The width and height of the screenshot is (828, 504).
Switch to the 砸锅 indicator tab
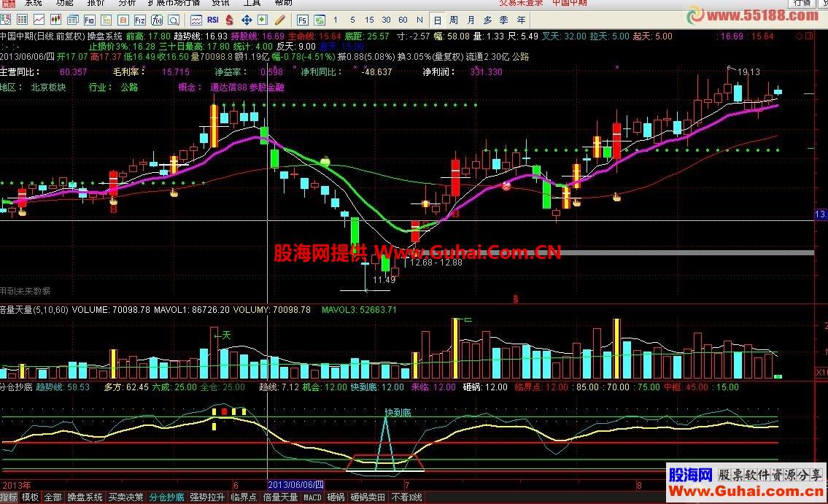[x=336, y=497]
